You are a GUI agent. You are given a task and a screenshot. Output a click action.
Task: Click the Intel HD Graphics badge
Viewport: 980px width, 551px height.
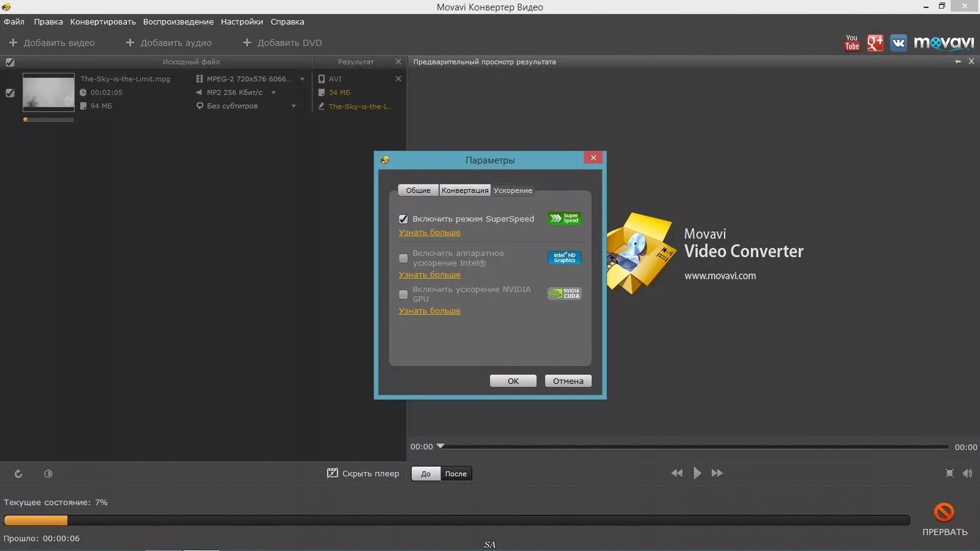click(x=564, y=258)
